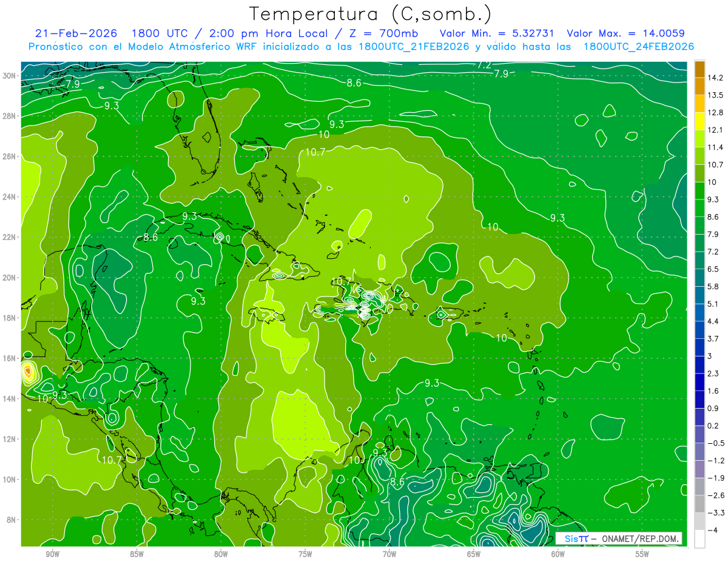Click the "-2.6" label on the color scale
Screen dimensions: 728x562
click(715, 495)
